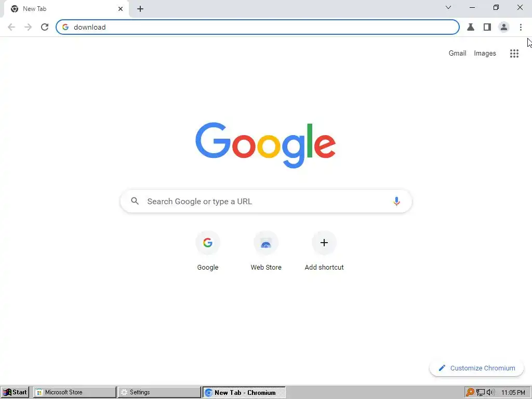
Task: Open the Start menu
Action: [x=15, y=392]
